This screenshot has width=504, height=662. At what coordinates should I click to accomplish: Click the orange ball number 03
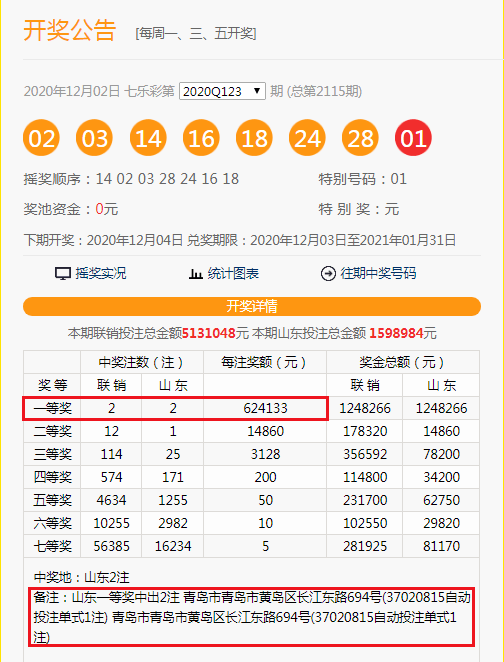tap(94, 138)
